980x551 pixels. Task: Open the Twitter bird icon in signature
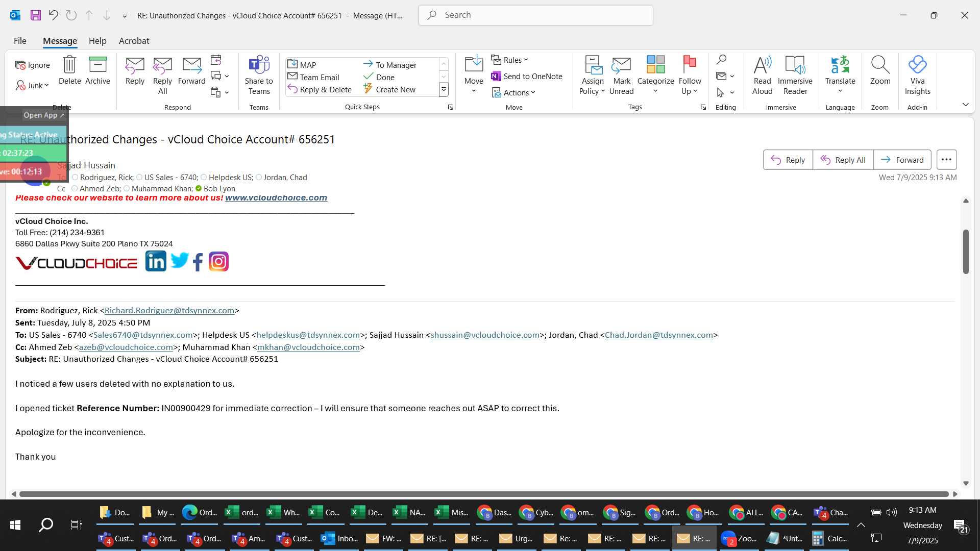coord(180,260)
